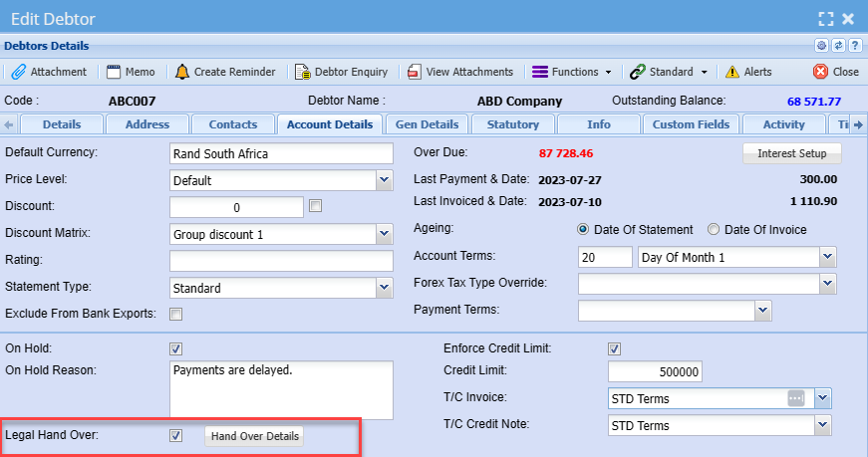Open the Memo notepad icon
868x457 pixels.
(x=114, y=72)
